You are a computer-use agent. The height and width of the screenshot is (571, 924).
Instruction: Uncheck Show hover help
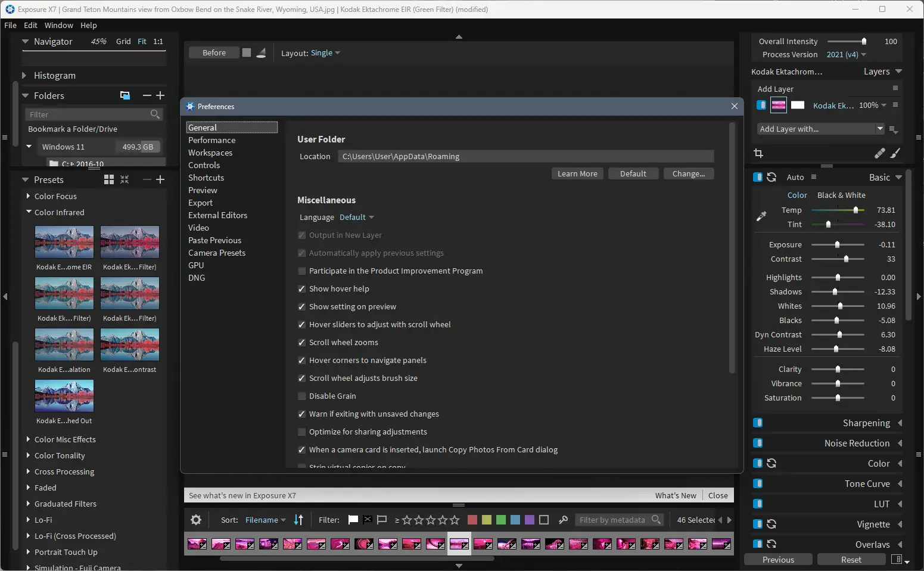pos(301,288)
